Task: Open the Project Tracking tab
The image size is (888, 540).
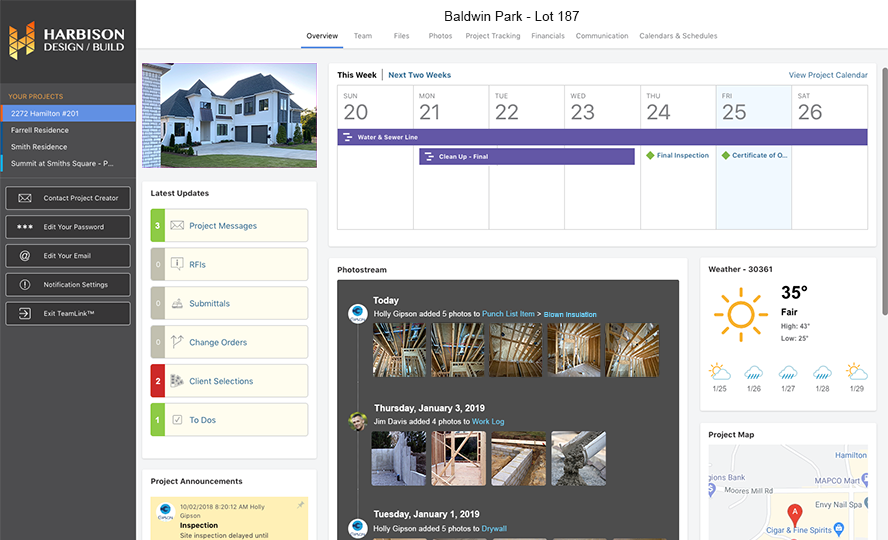Action: tap(492, 36)
